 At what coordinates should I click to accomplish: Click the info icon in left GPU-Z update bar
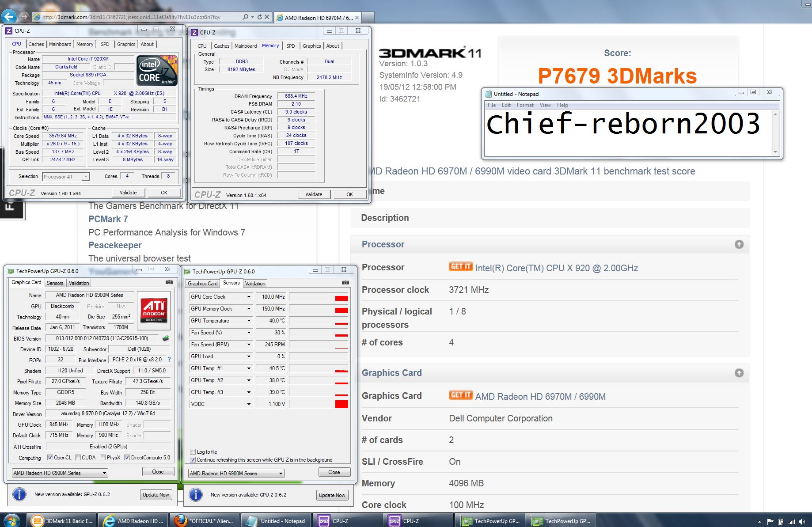19,494
